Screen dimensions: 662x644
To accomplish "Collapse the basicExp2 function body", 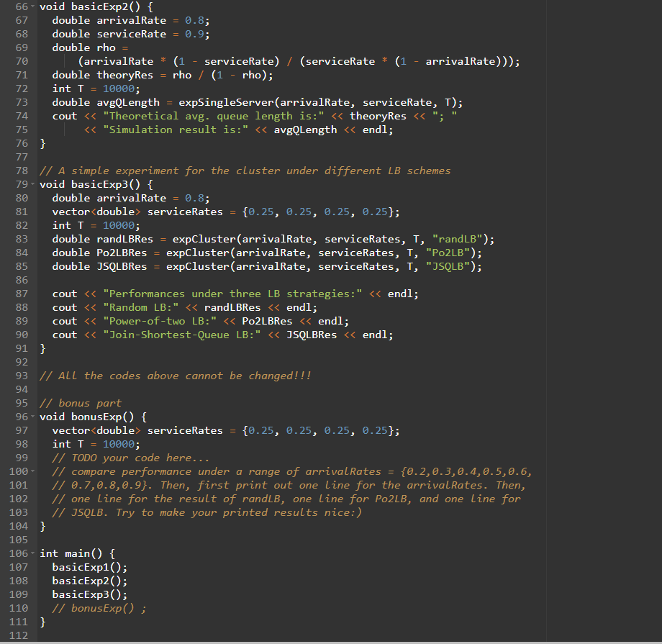I will point(34,6).
